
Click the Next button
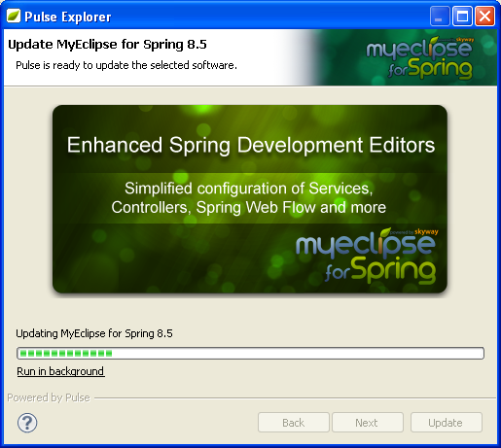click(x=368, y=423)
